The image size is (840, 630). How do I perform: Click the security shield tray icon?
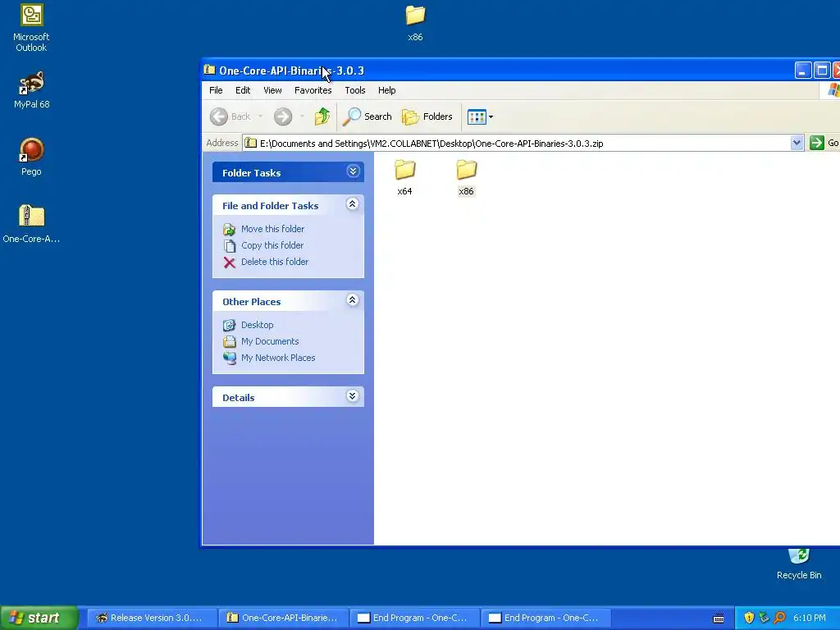click(x=749, y=618)
